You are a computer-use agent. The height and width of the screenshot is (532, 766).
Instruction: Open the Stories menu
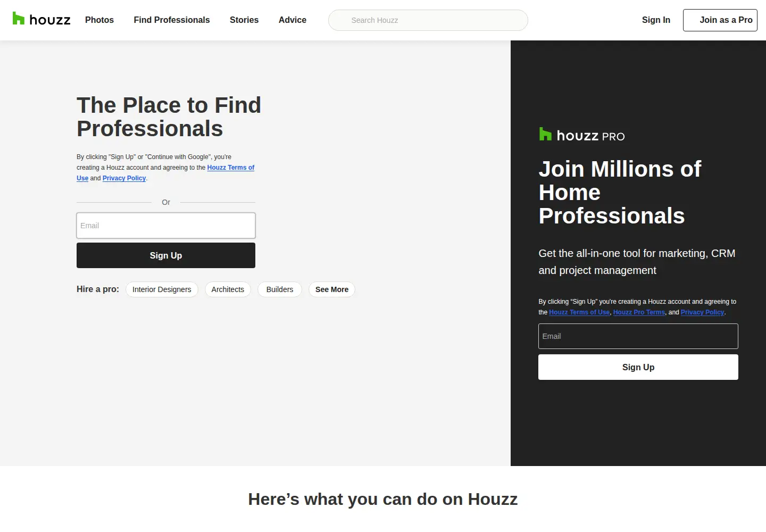click(x=244, y=20)
